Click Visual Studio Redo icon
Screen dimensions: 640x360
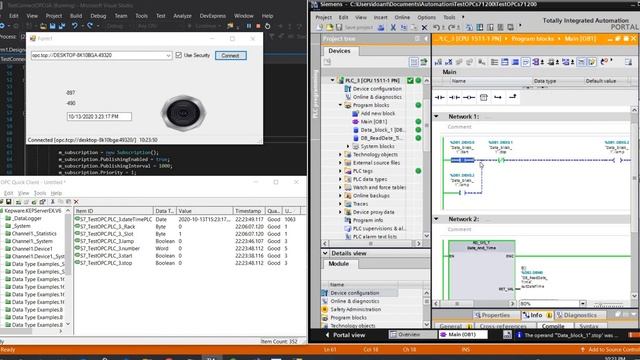click(90, 26)
